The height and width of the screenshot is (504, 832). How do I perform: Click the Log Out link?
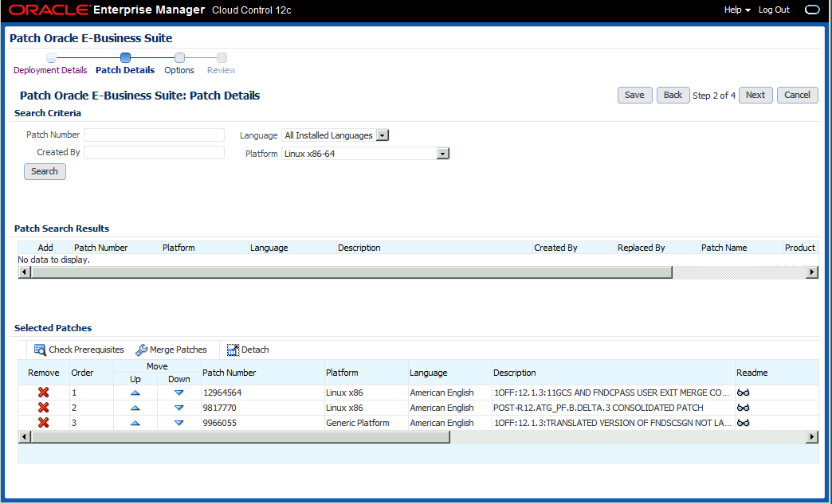pos(774,10)
